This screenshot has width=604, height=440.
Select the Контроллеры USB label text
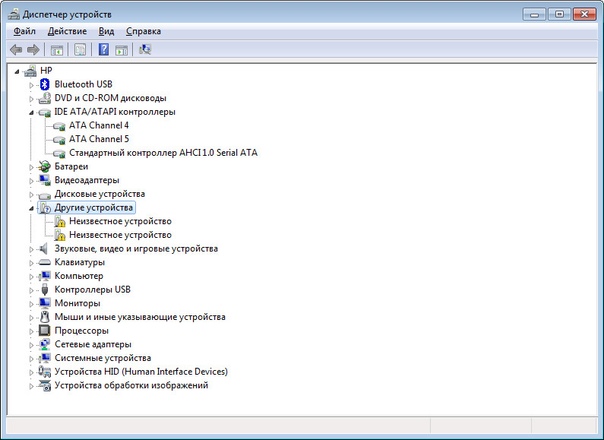click(x=92, y=289)
